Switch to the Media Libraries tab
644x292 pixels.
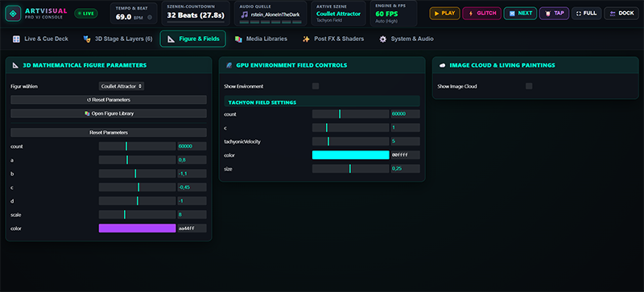click(x=261, y=39)
